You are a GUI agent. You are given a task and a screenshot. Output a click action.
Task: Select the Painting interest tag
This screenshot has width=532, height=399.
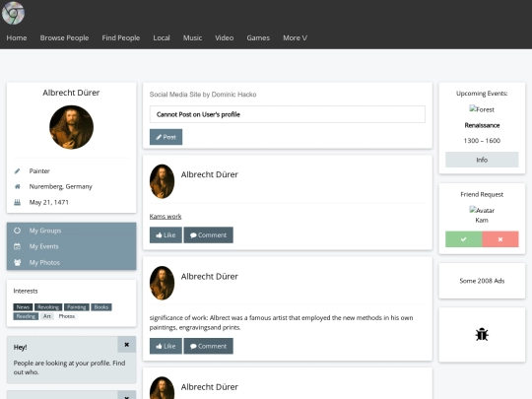[x=76, y=307]
